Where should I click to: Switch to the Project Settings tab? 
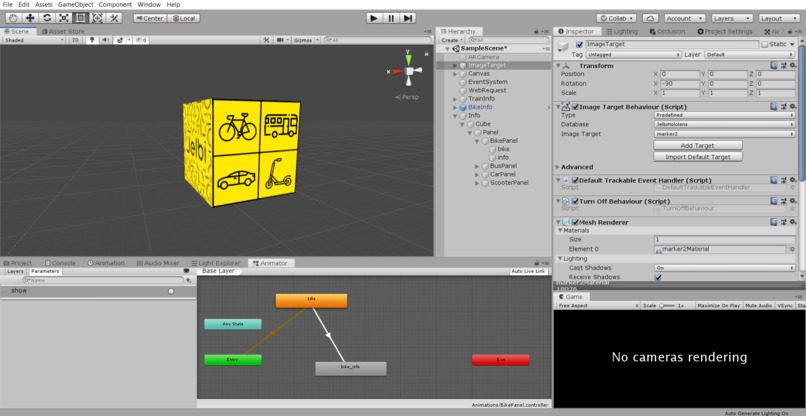pos(725,31)
